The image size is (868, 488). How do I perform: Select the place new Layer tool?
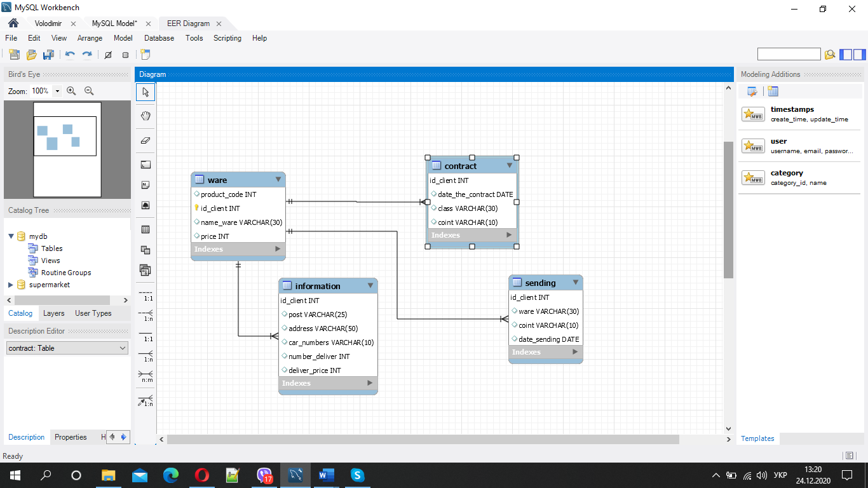click(146, 165)
